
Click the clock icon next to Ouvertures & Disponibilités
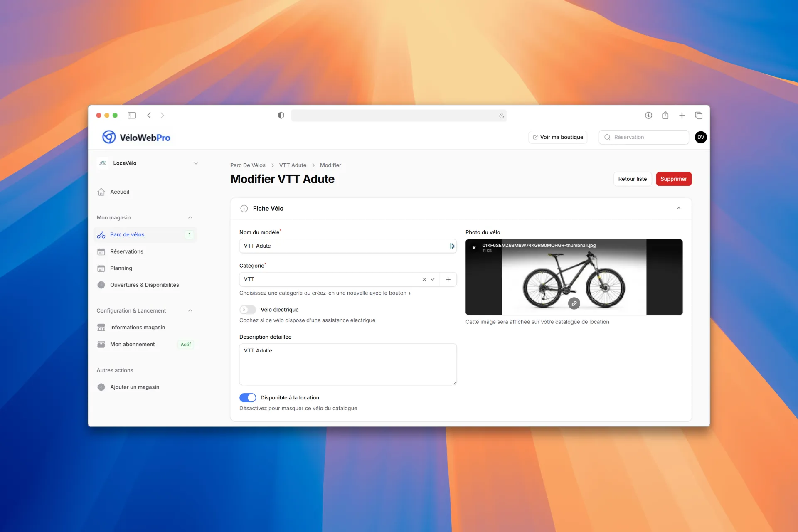click(101, 285)
